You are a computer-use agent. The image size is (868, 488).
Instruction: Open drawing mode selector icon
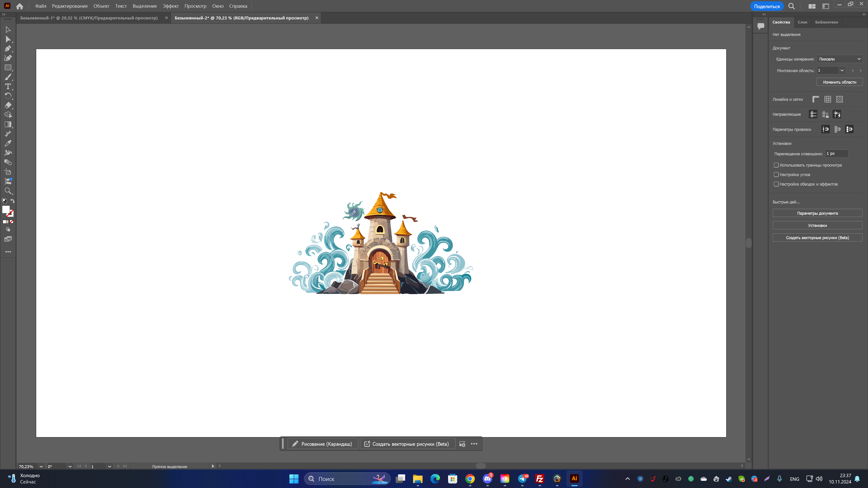pos(8,229)
